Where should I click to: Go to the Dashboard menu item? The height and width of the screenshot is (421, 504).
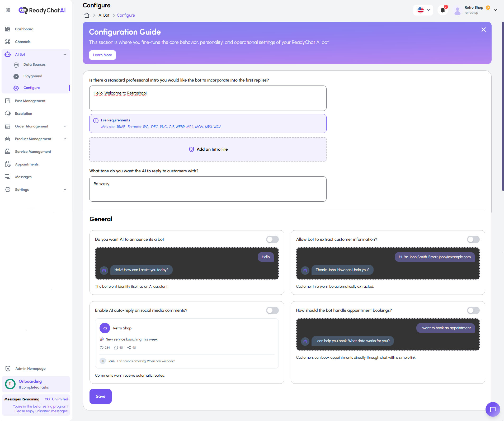tap(24, 29)
